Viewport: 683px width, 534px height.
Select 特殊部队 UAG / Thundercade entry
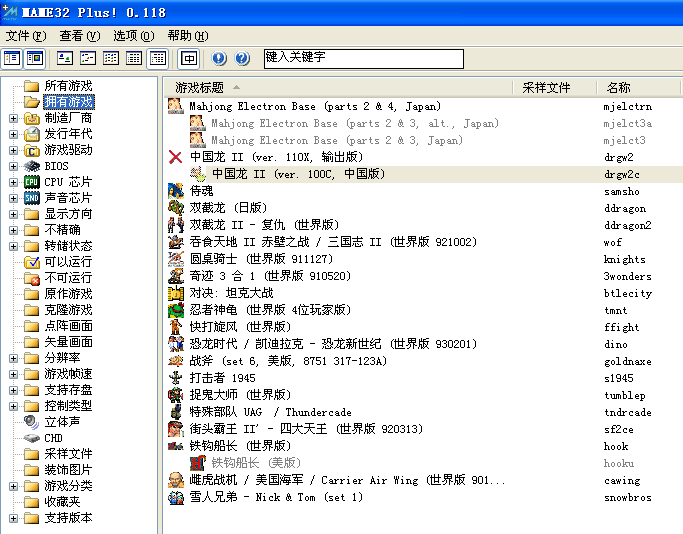[270, 412]
